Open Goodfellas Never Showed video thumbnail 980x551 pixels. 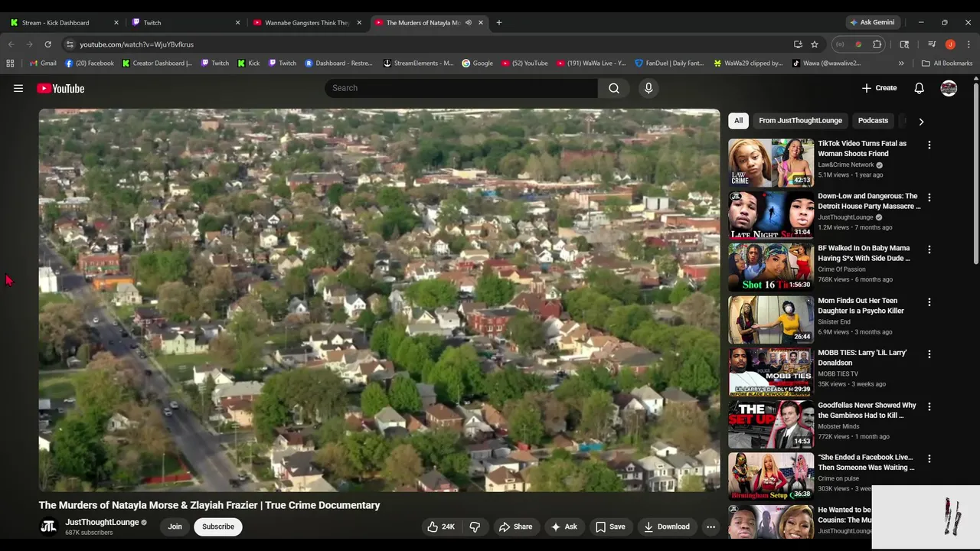[771, 425]
